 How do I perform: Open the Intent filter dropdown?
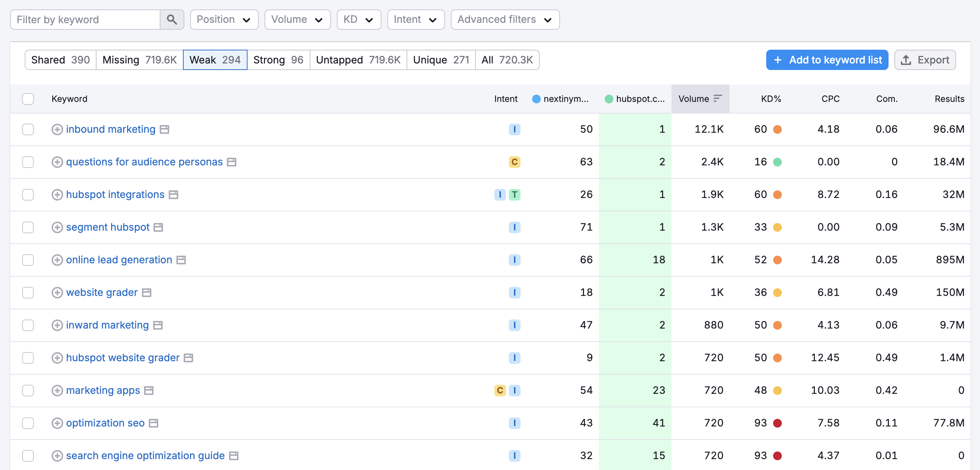(x=416, y=19)
